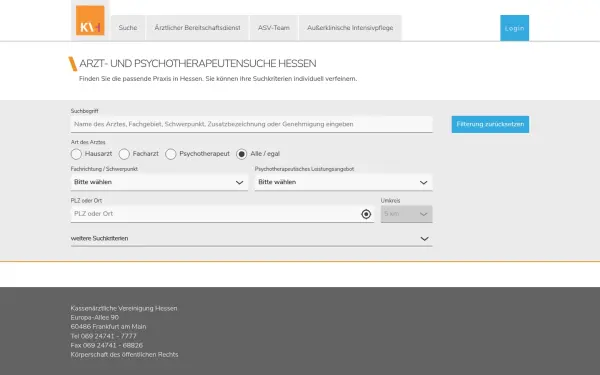Image resolution: width=600 pixels, height=375 pixels.
Task: Use the locate-me target icon
Action: (366, 214)
